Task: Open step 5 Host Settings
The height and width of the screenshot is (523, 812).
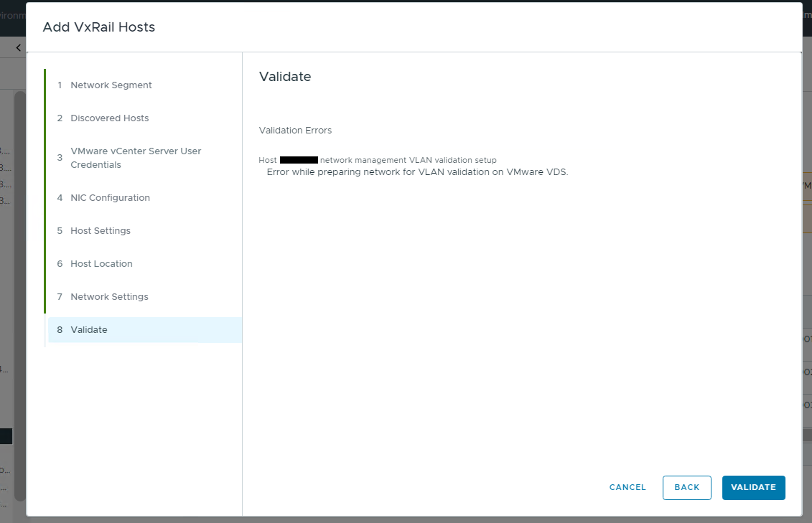Action: [x=101, y=230]
